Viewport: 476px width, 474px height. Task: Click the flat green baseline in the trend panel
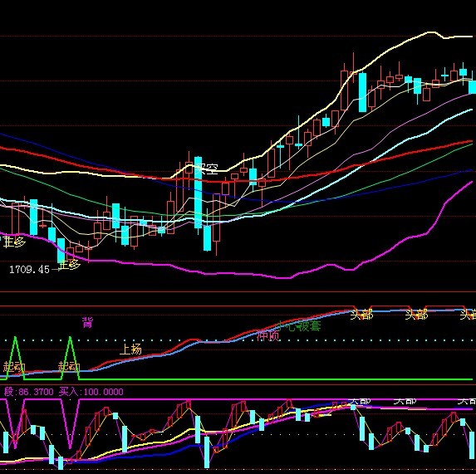click(x=273, y=379)
